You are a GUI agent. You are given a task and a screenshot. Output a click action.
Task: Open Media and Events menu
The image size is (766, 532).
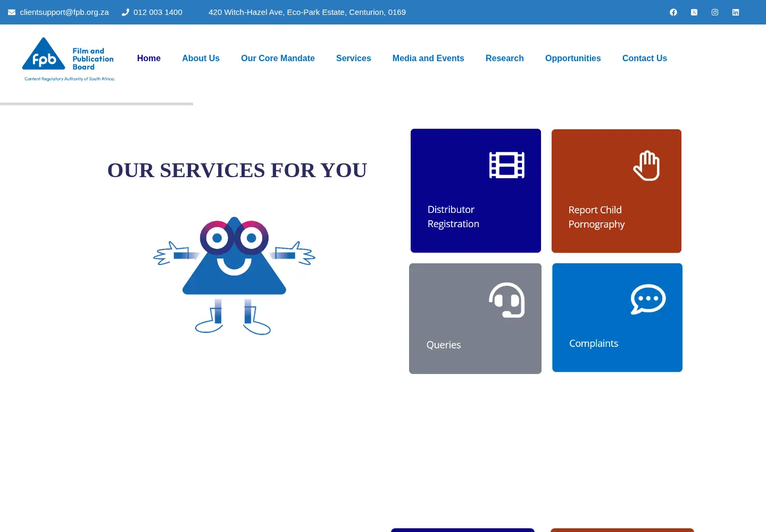428,59
